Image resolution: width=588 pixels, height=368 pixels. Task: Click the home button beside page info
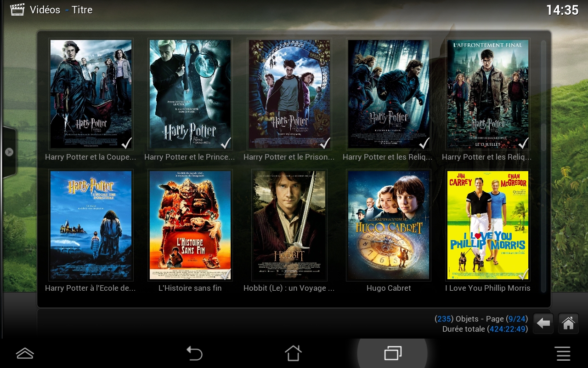(568, 323)
